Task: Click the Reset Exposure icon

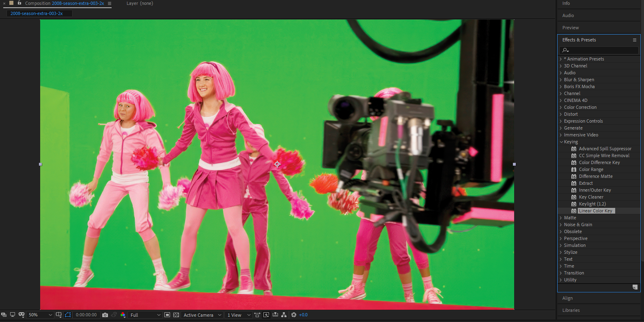Action: point(294,315)
